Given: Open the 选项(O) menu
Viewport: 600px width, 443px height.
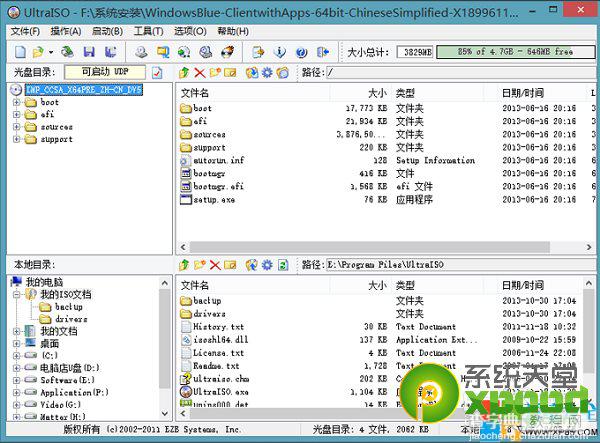Looking at the screenshot, I should click(x=190, y=31).
